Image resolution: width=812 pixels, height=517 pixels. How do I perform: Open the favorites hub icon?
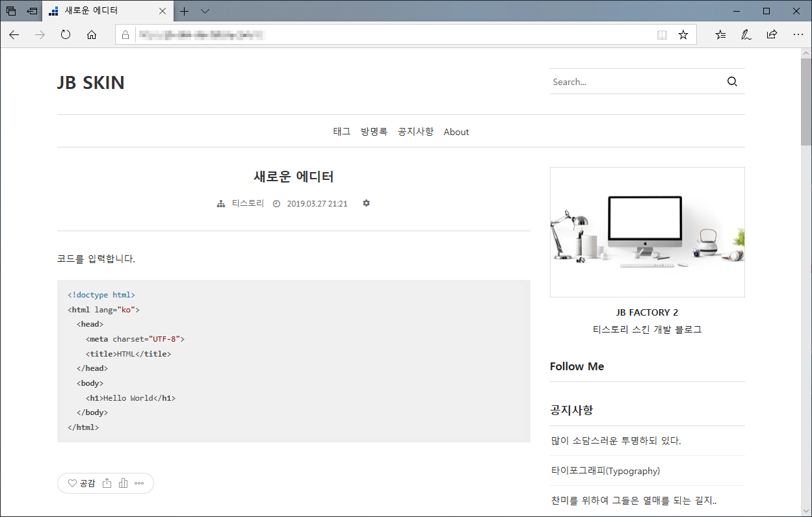720,35
